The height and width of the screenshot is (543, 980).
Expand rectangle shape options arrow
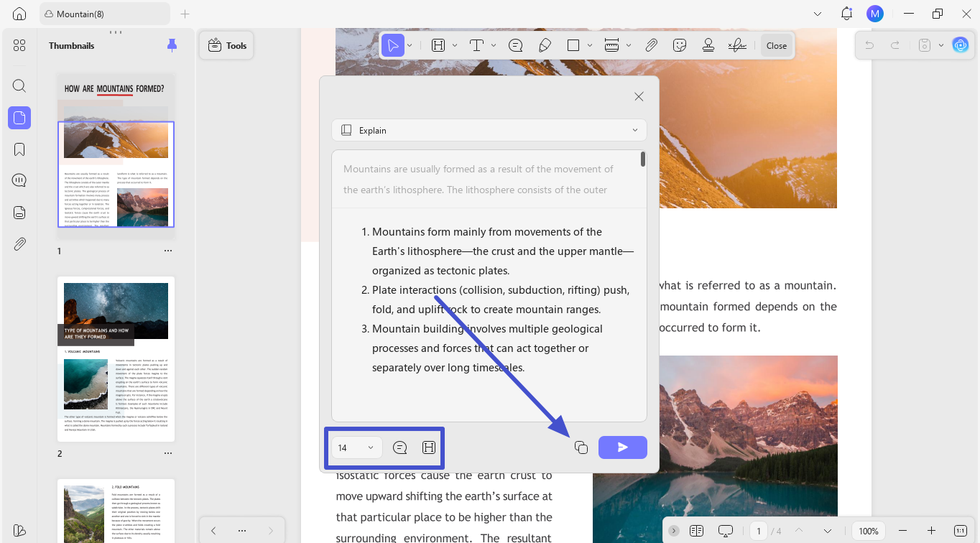[590, 45]
